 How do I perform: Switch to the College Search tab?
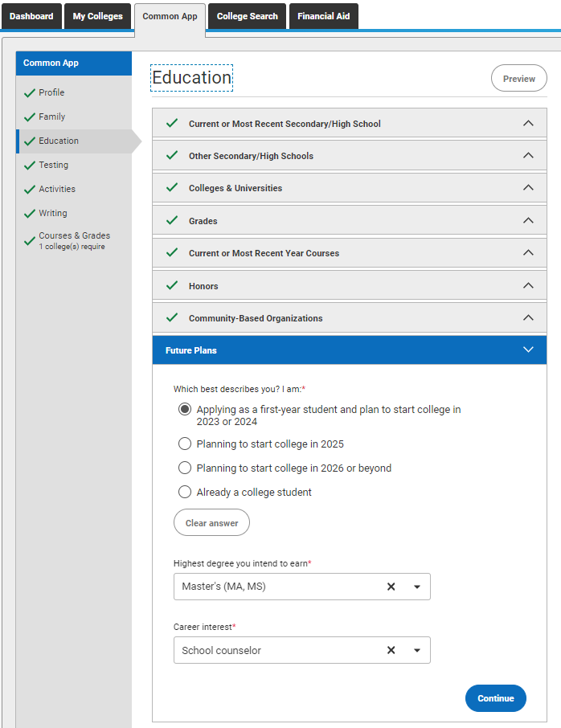click(247, 16)
